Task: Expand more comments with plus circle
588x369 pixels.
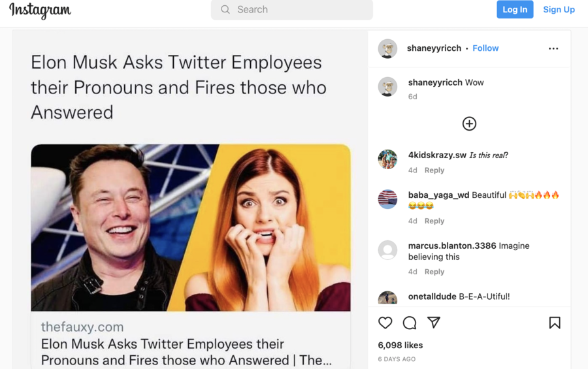Action: (469, 123)
